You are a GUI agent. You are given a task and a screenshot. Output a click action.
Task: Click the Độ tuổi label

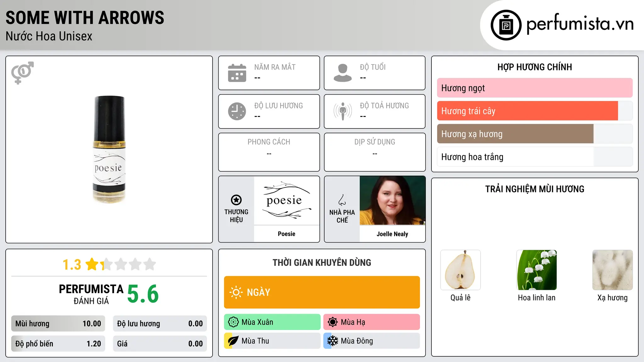click(373, 67)
